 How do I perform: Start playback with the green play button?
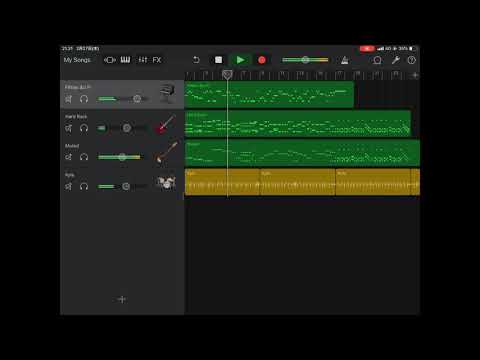point(240,60)
